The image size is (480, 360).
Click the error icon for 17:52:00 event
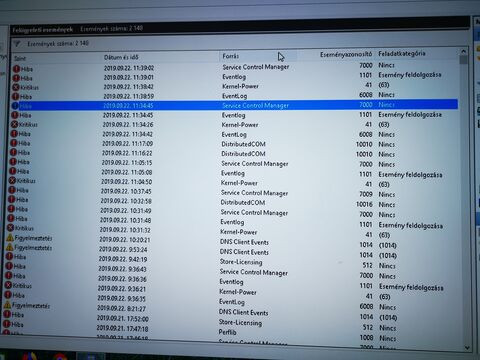(7, 314)
